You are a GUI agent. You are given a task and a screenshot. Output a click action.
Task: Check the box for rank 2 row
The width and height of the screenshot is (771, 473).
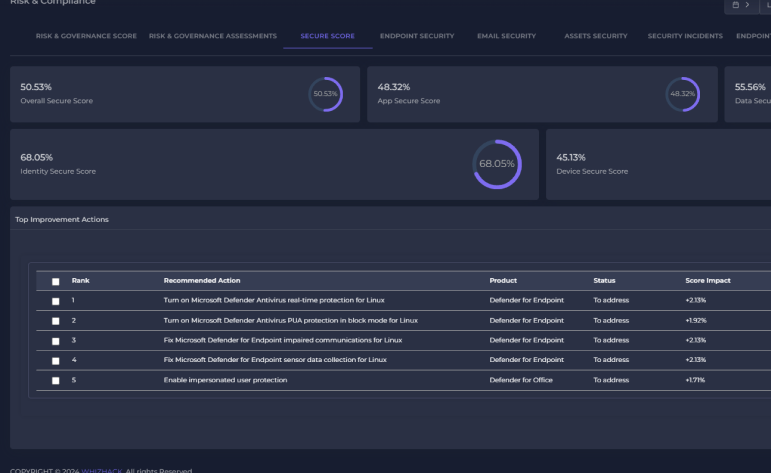pos(56,321)
